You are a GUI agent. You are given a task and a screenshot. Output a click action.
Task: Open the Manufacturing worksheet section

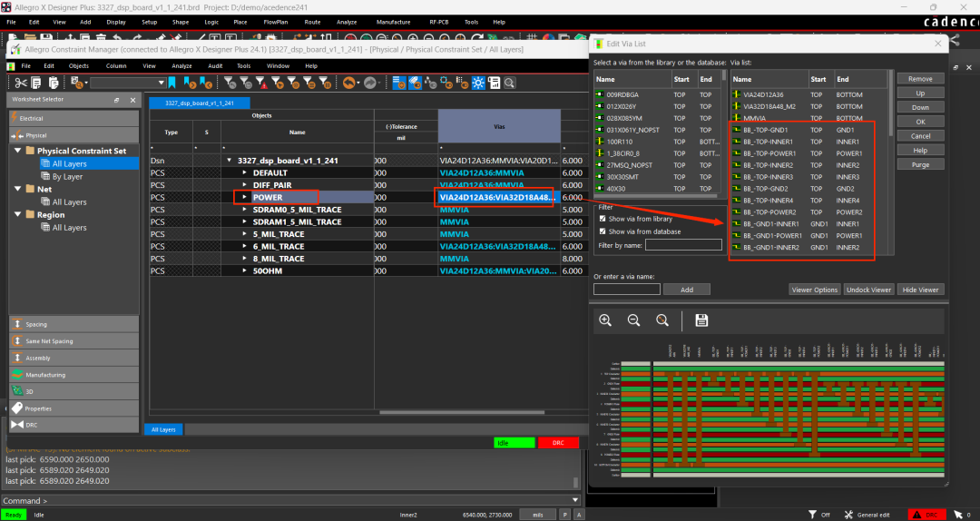(x=73, y=375)
